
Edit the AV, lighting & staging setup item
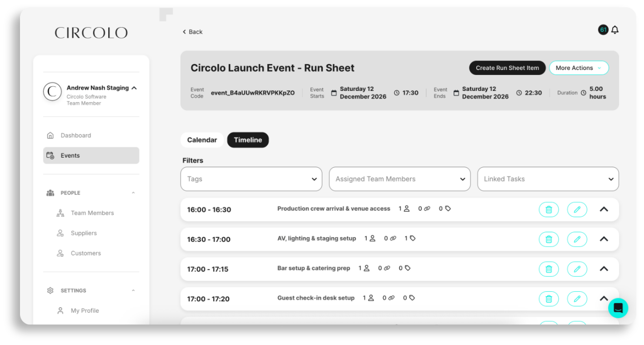[577, 239]
